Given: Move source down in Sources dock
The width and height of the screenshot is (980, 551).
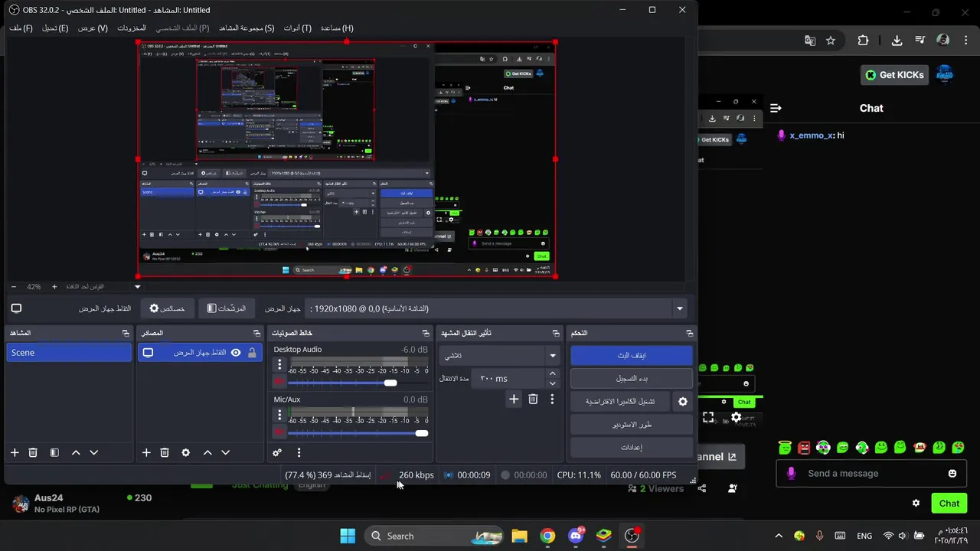Looking at the screenshot, I should (x=226, y=452).
